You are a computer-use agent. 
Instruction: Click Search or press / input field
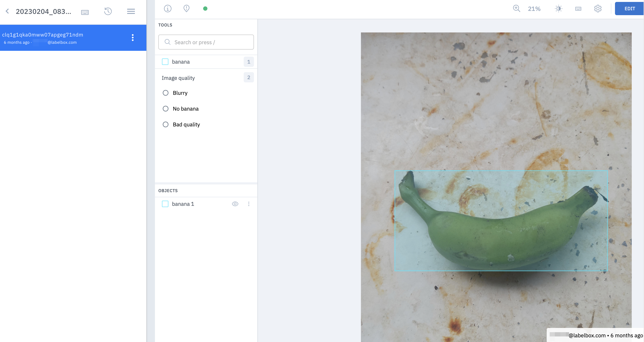tap(206, 42)
